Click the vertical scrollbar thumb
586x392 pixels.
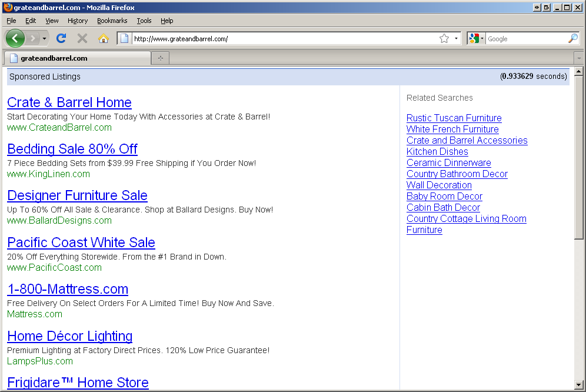pyautogui.click(x=579, y=158)
